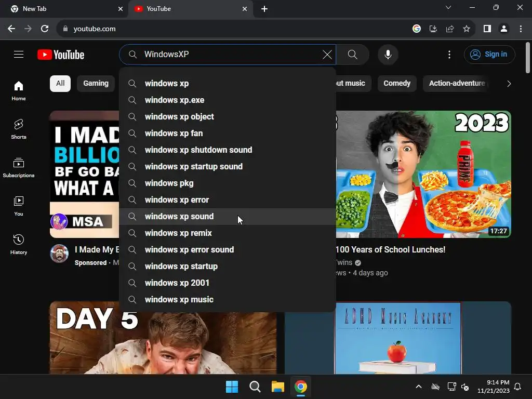Choose the 'windows xp' suggestion

pyautogui.click(x=228, y=84)
